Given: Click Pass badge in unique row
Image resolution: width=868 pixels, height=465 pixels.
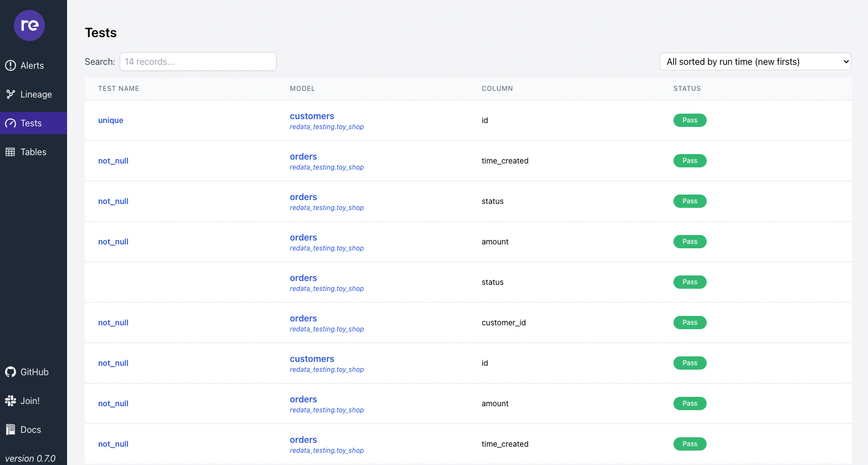Looking at the screenshot, I should [x=690, y=120].
